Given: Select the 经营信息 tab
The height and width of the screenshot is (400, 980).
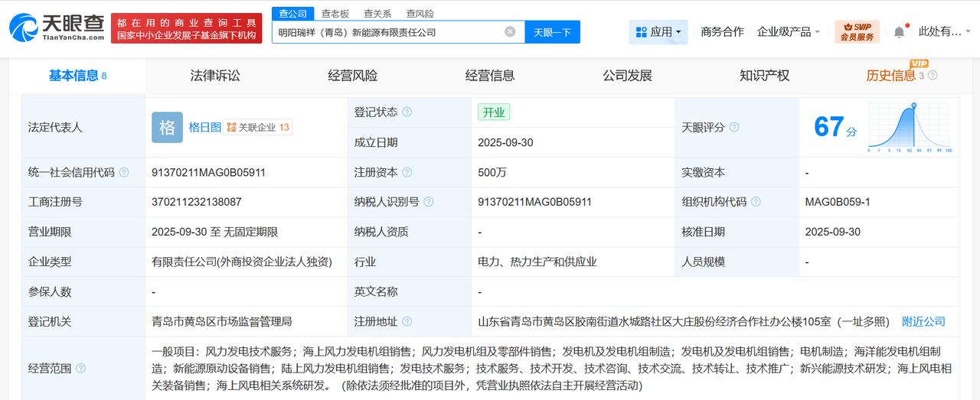Looking at the screenshot, I should point(490,76).
